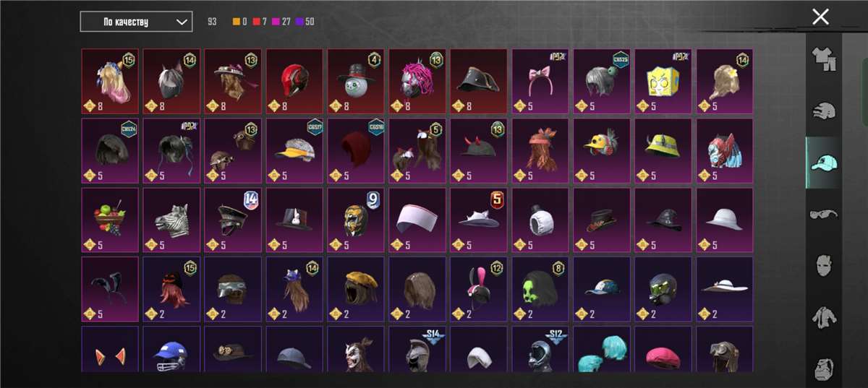Pick the blue cricket helmet item
The width and height of the screenshot is (868, 388).
[171, 349]
